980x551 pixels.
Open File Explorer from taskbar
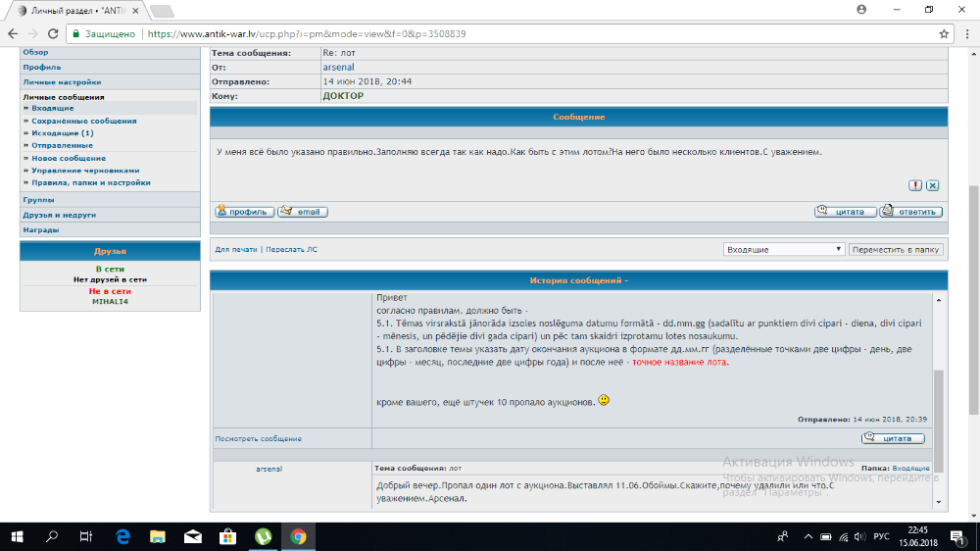pyautogui.click(x=158, y=536)
